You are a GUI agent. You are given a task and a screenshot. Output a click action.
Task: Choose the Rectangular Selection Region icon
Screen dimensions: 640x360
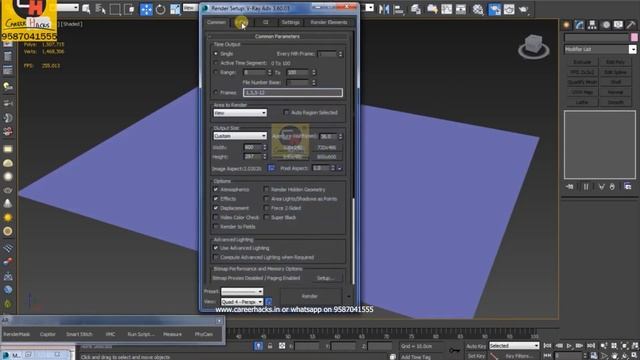(x=115, y=9)
